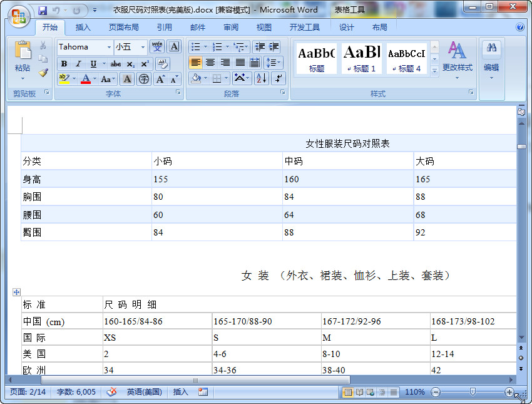Open Word Help with the question mark icon
This screenshot has width=532, height=404.
tap(519, 27)
